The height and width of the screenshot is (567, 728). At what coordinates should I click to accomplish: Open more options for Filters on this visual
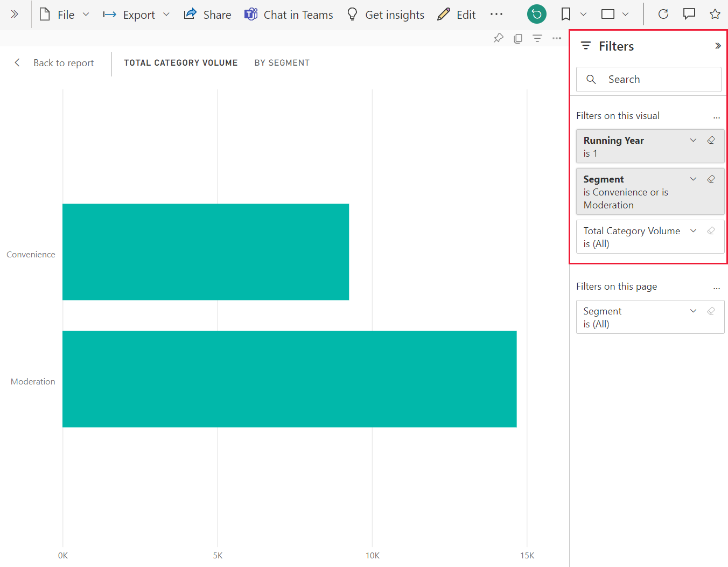717,116
